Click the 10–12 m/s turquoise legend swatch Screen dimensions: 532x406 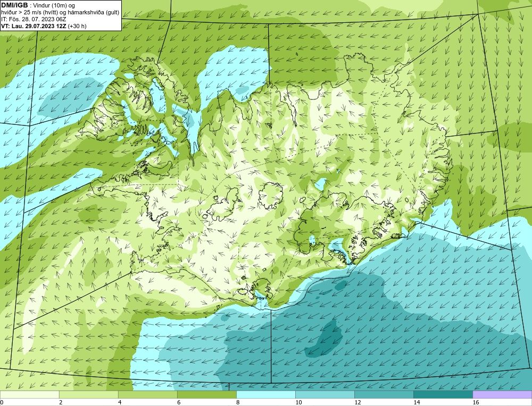click(x=325, y=394)
